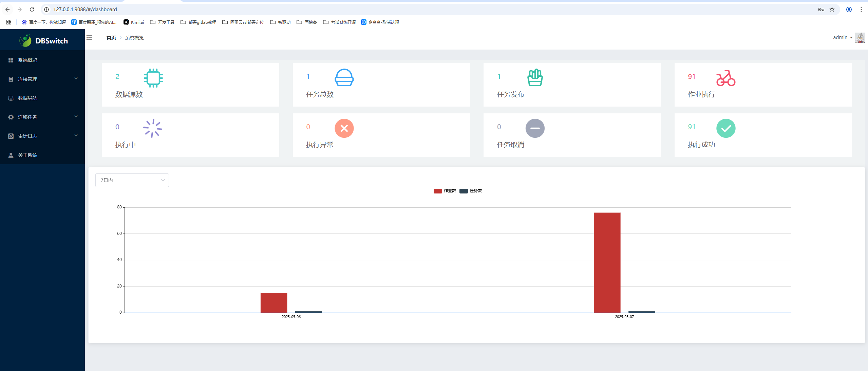Open the 7日内 time range dropdown

[132, 180]
